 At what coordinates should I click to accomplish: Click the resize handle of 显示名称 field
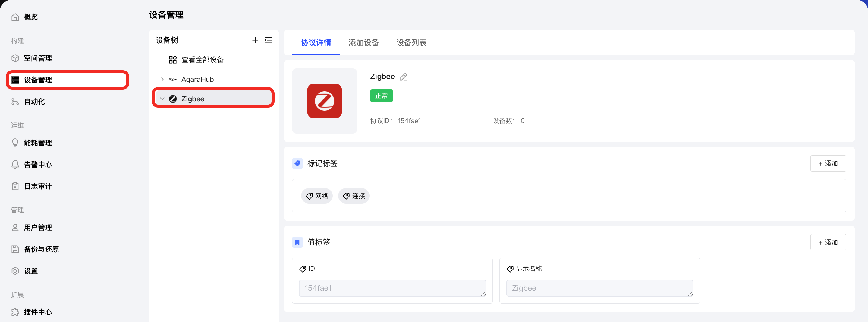pyautogui.click(x=690, y=294)
